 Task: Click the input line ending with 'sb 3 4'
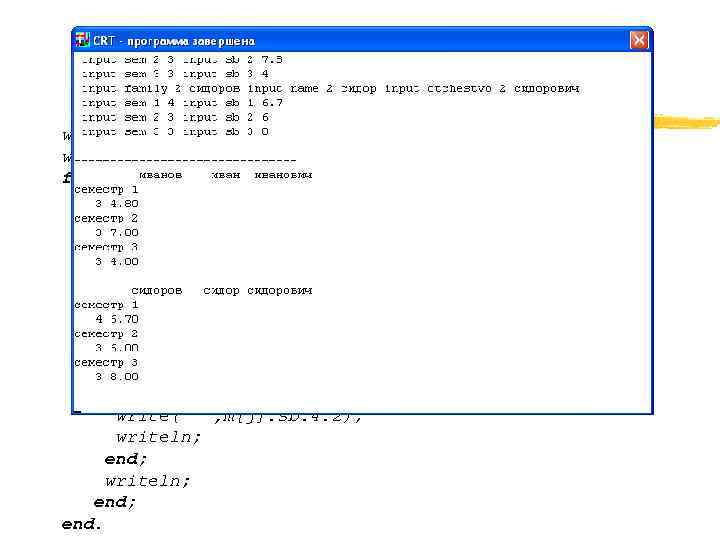175,74
